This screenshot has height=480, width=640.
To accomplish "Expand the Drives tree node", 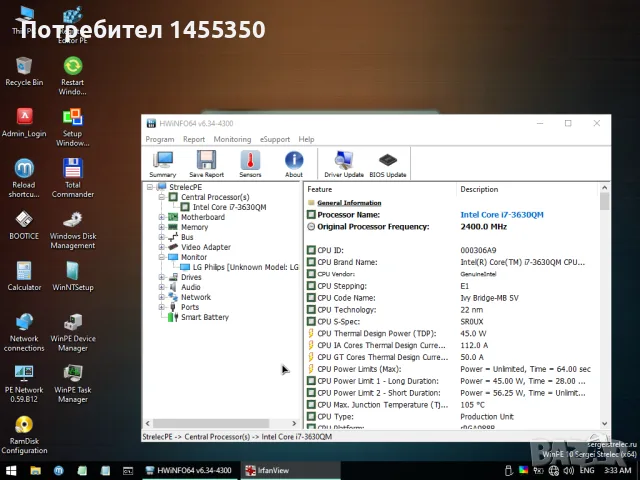I will pos(162,277).
